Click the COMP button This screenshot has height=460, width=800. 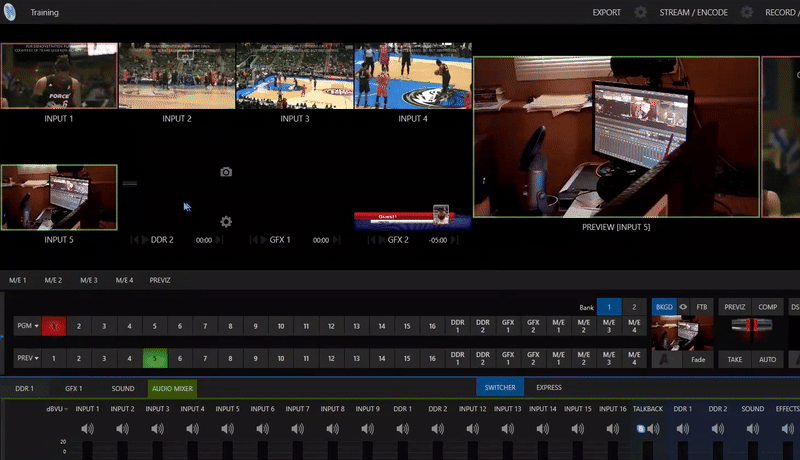767,307
